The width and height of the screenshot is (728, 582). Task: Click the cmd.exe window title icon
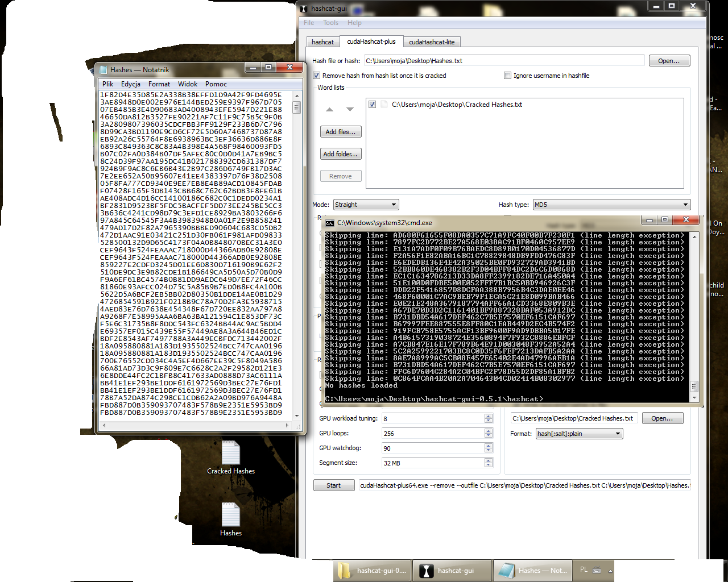point(330,223)
